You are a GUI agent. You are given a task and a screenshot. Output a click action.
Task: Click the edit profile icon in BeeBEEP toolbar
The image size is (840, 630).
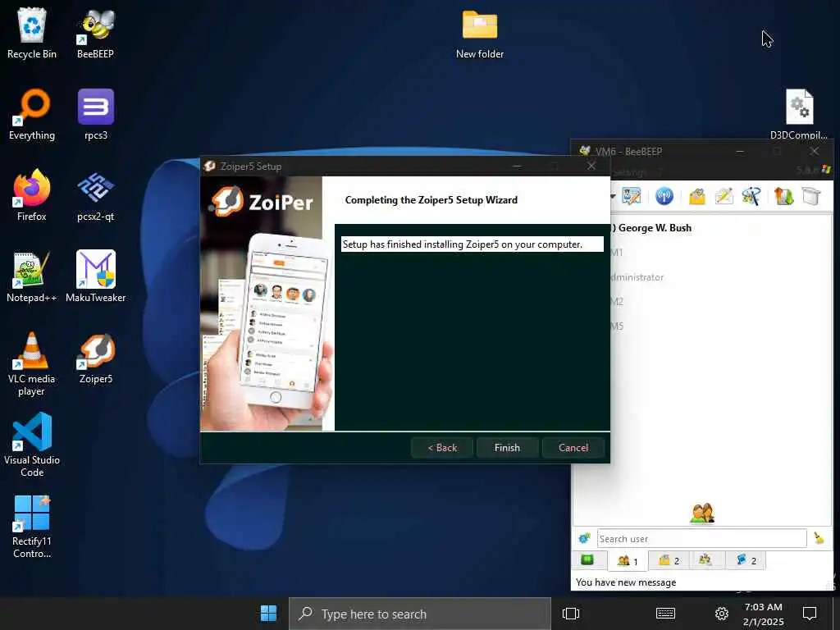tap(631, 196)
